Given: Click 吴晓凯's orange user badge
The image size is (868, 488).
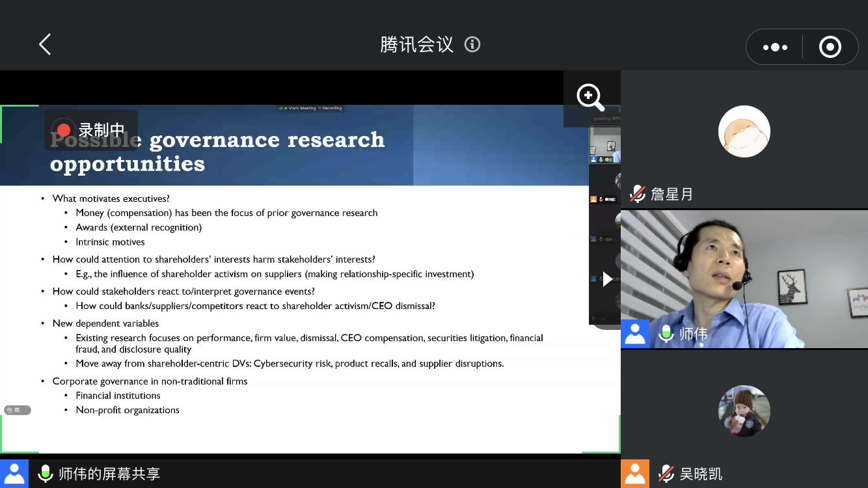Looking at the screenshot, I should pos(635,474).
